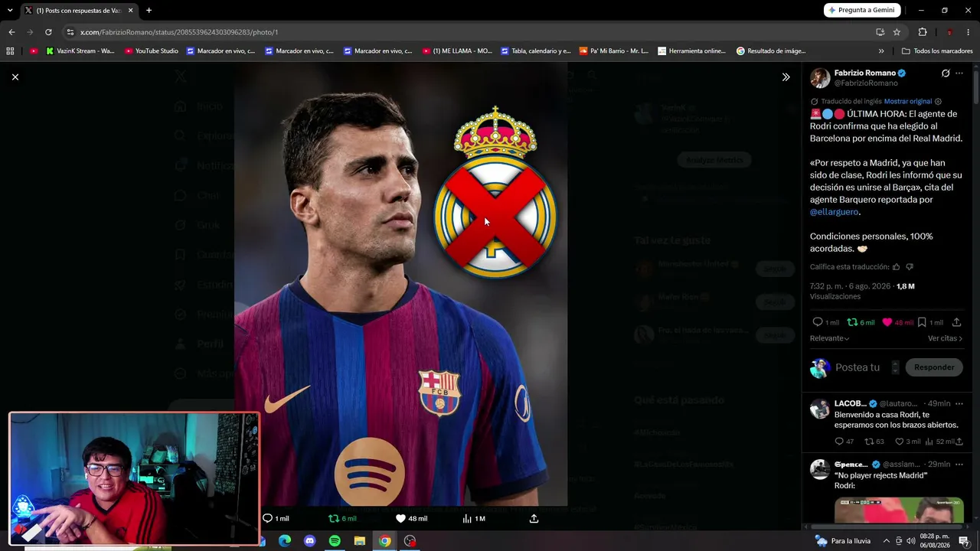980x551 pixels.
Task: Rate the translation with thumbs down
Action: coord(910,266)
